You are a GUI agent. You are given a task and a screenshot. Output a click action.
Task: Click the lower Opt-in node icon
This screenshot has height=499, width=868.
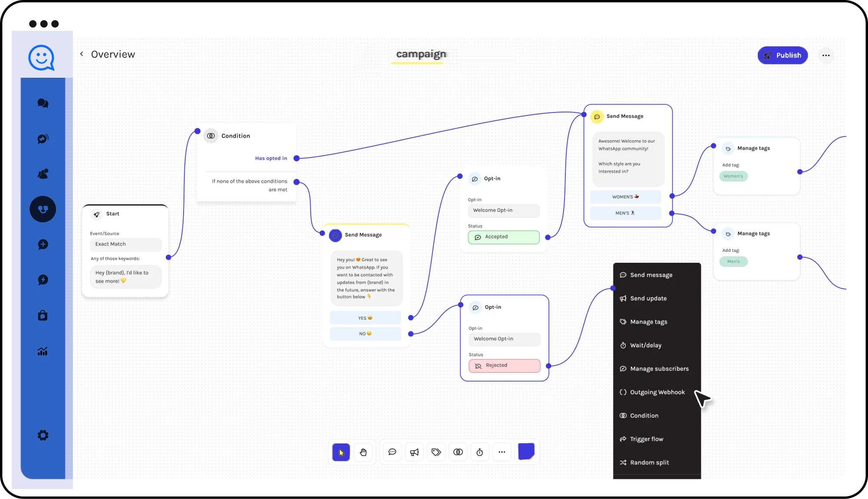(476, 307)
